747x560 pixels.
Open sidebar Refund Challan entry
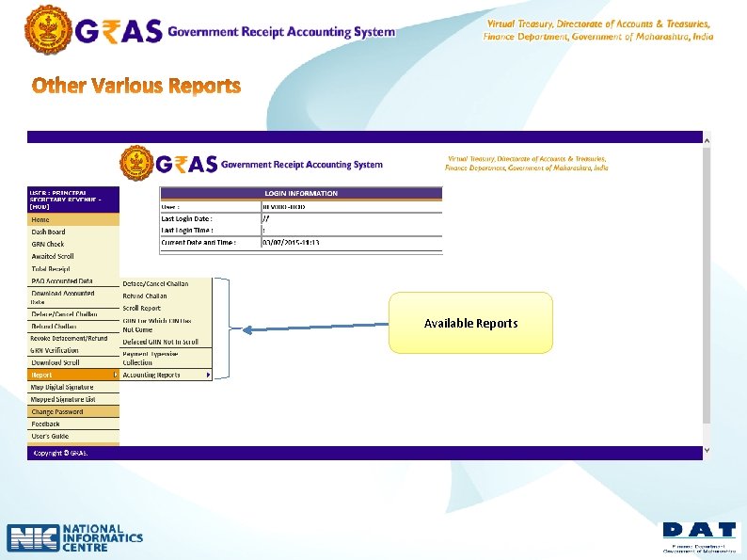(72, 327)
